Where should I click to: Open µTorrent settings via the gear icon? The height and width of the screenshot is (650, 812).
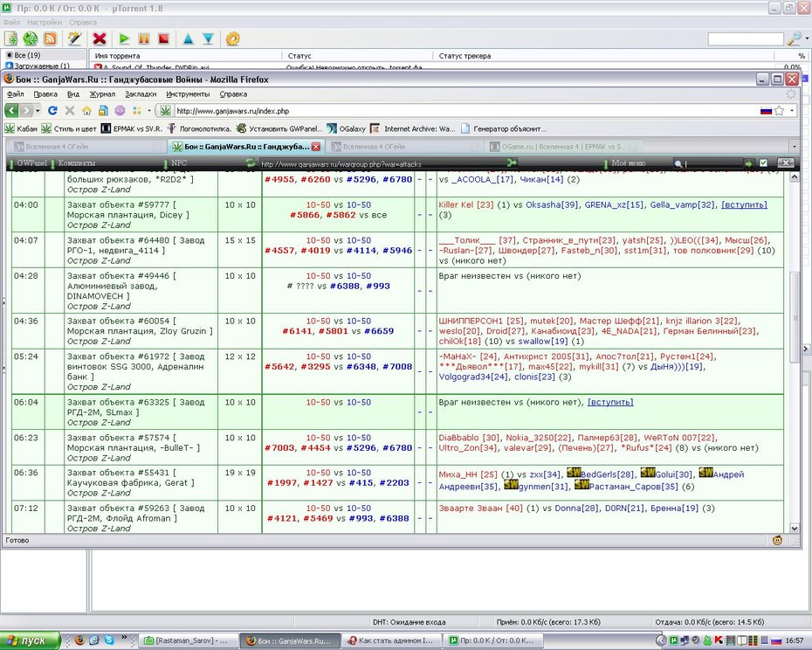coord(233,38)
